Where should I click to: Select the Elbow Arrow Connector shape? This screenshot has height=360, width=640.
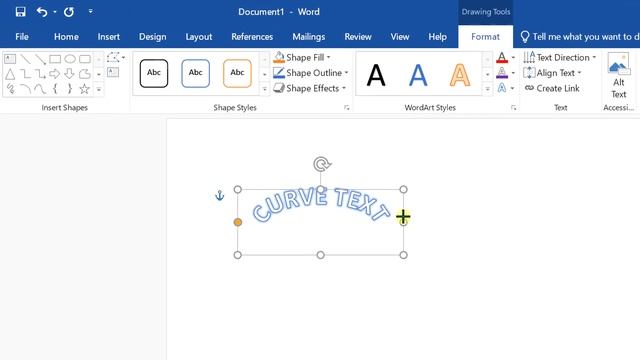(x=40, y=74)
